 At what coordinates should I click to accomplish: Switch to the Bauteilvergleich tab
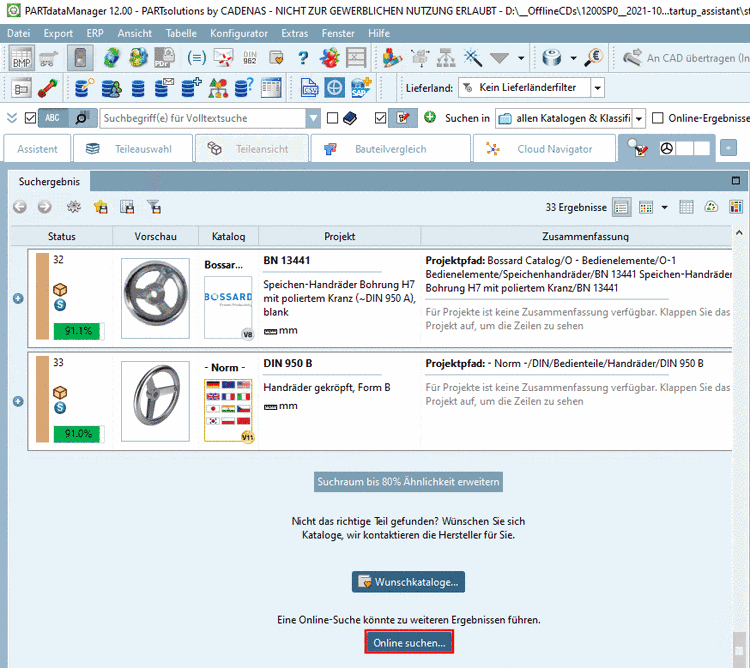pos(390,149)
